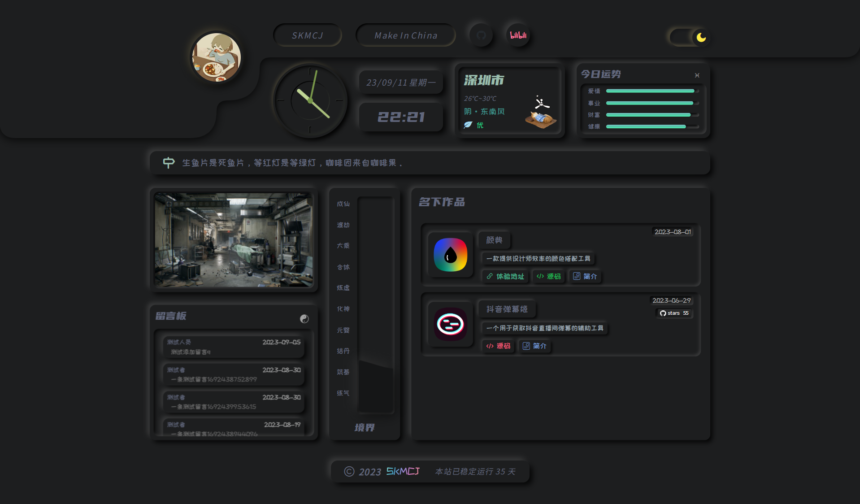Click the yin-yang icon on 留言板
Viewport: 860px width, 504px height.
[304, 319]
